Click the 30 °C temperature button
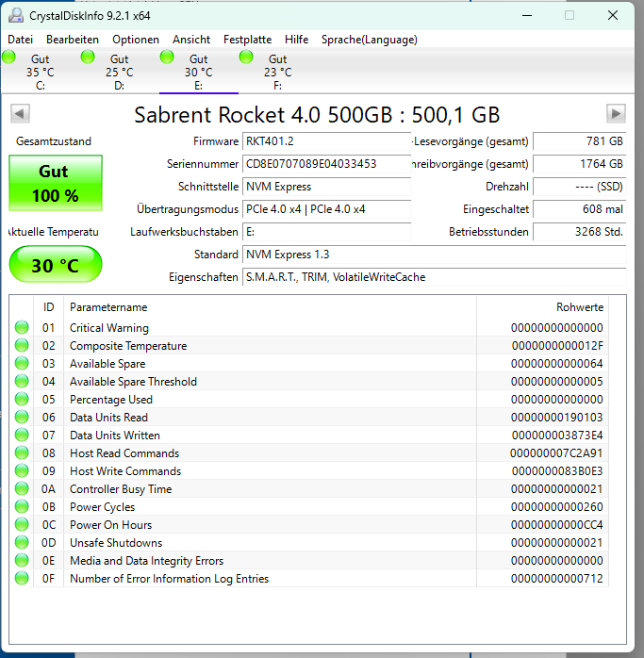 click(56, 264)
